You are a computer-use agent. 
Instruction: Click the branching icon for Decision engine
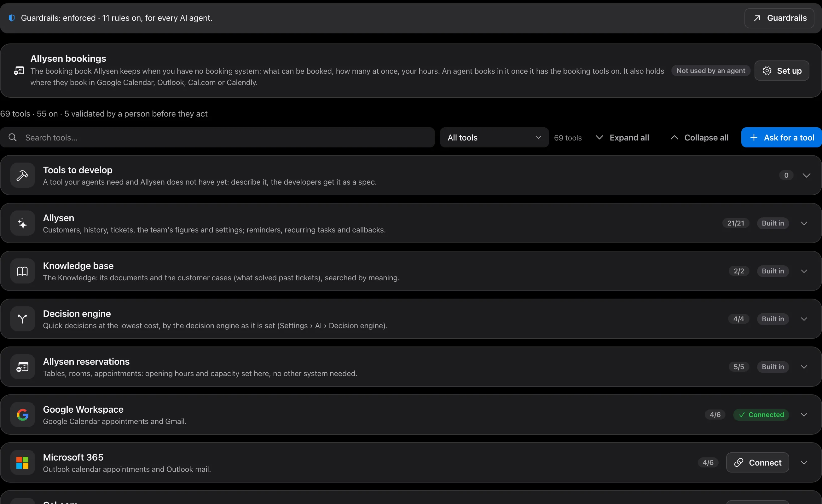coord(23,319)
